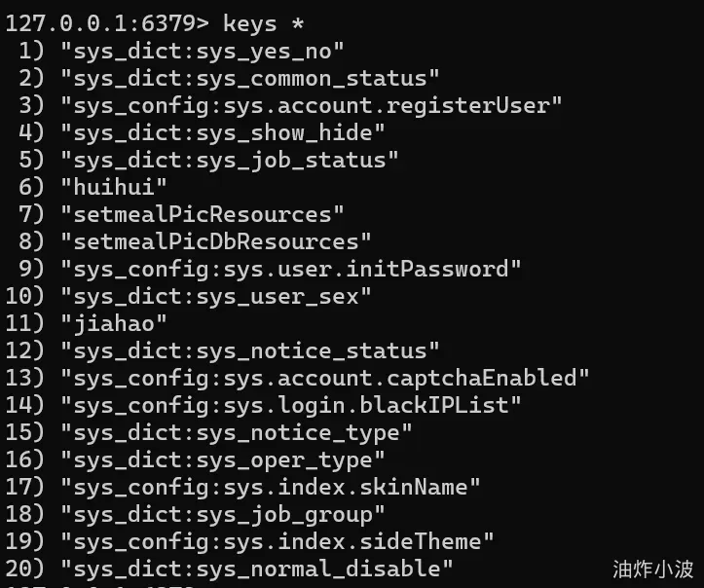The width and height of the screenshot is (704, 588).
Task: Click the "sys_dict:sys_normal_disable" key
Action: (x=257, y=568)
